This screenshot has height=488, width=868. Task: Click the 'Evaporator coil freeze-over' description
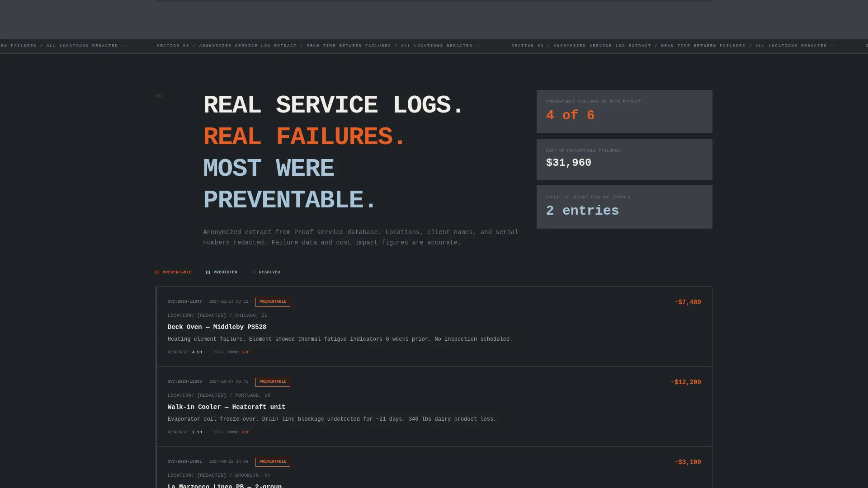(x=332, y=419)
